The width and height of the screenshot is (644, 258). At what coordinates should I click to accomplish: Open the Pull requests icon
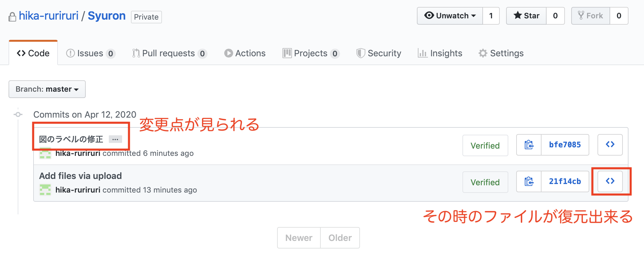(x=136, y=53)
